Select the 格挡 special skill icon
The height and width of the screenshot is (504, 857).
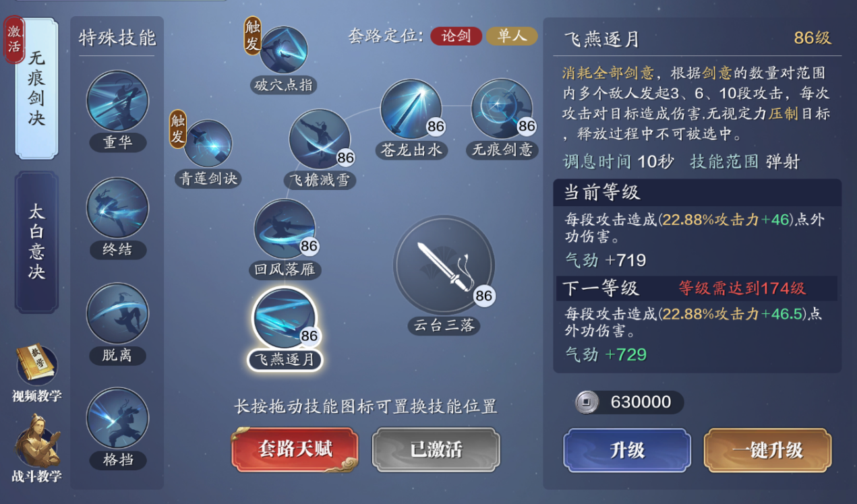[117, 419]
